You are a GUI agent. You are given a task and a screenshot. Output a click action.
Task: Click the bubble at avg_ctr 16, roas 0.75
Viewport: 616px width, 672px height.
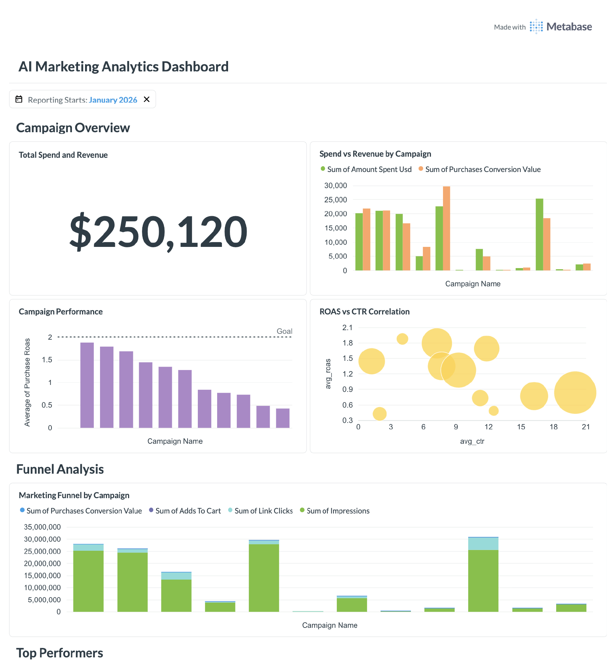(534, 396)
